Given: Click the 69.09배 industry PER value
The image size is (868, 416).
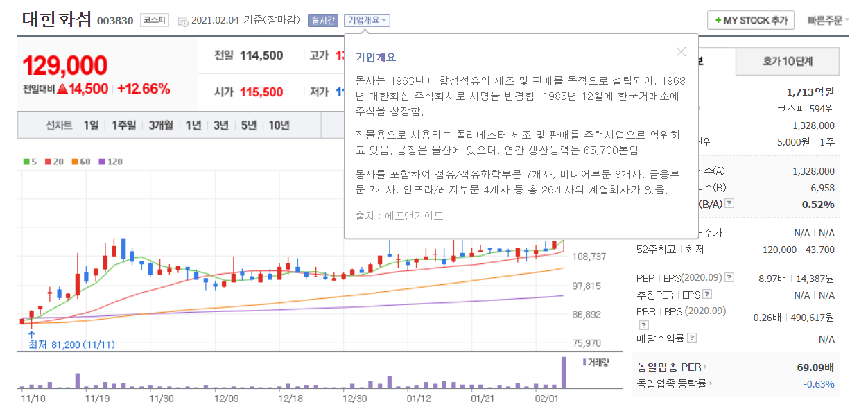Looking at the screenshot, I should pos(816,367).
